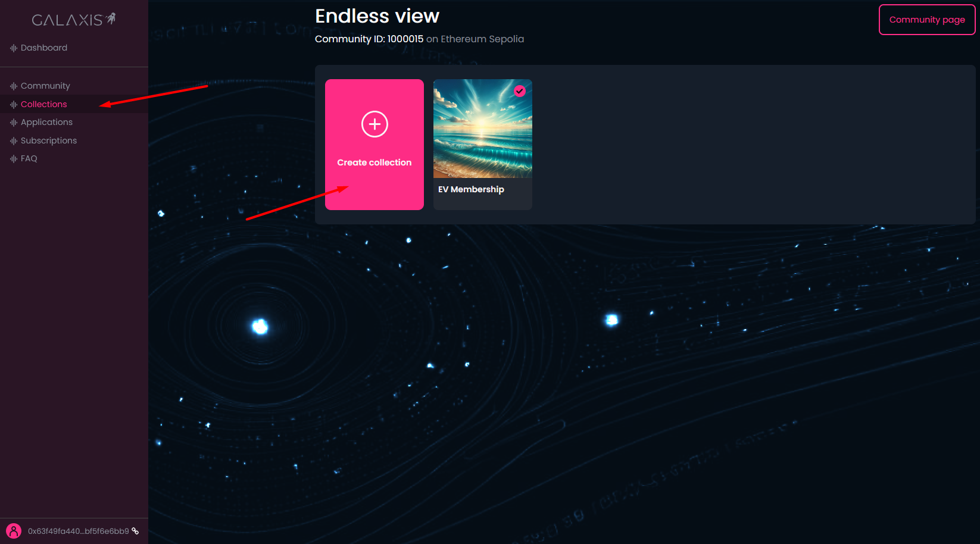Click the waveform icon beside Dashboard
Image resolution: width=980 pixels, height=544 pixels.
(x=14, y=48)
